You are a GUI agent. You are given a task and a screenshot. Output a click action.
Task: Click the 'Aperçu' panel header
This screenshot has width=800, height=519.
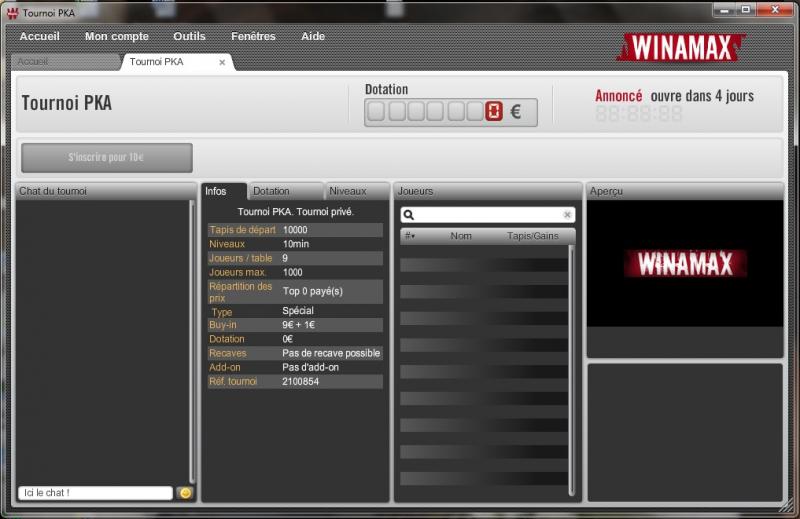685,191
